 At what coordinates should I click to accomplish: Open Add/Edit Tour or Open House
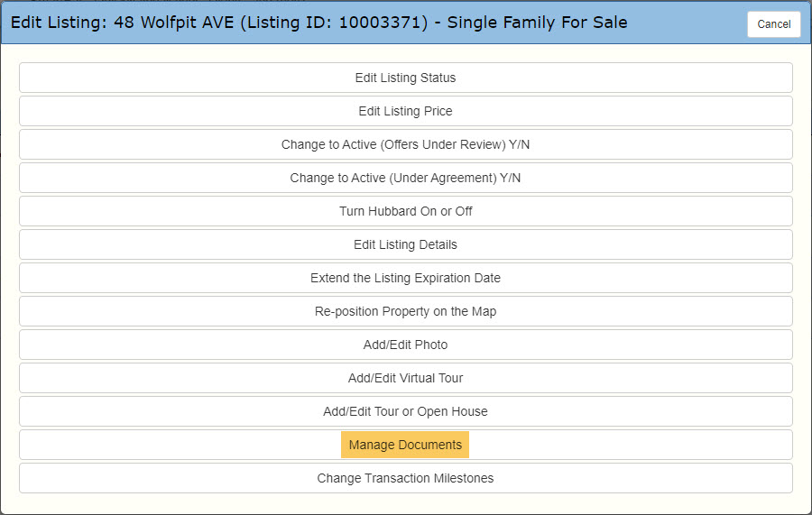point(405,411)
